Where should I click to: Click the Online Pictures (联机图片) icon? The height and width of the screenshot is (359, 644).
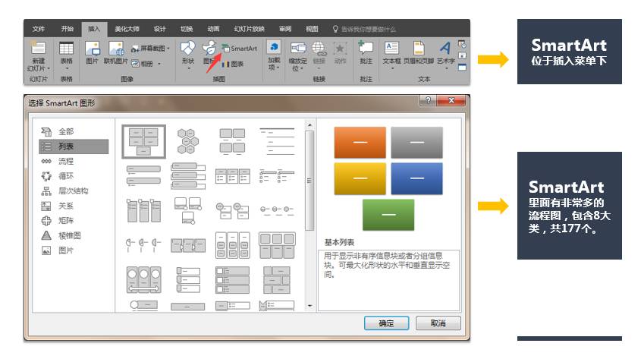pyautogui.click(x=116, y=48)
